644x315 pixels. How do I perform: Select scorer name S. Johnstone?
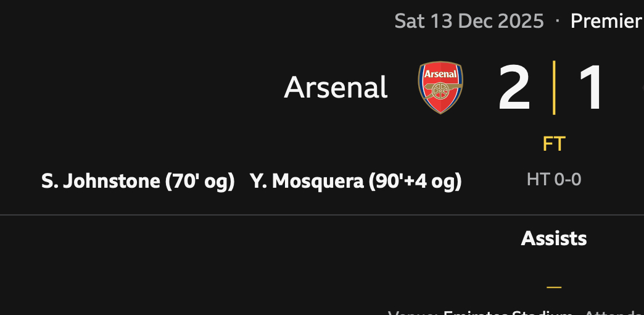[x=100, y=181]
